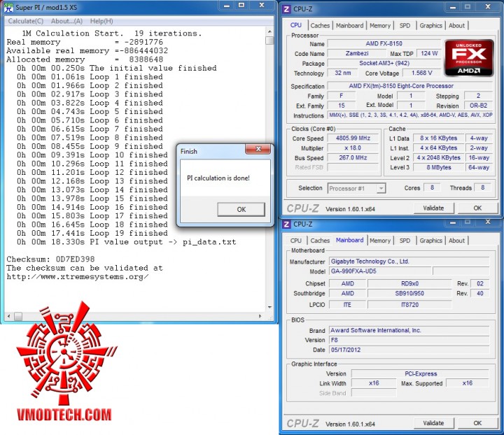
Task: Click the Super PI vertical scrollbar thumb
Action: point(269,41)
